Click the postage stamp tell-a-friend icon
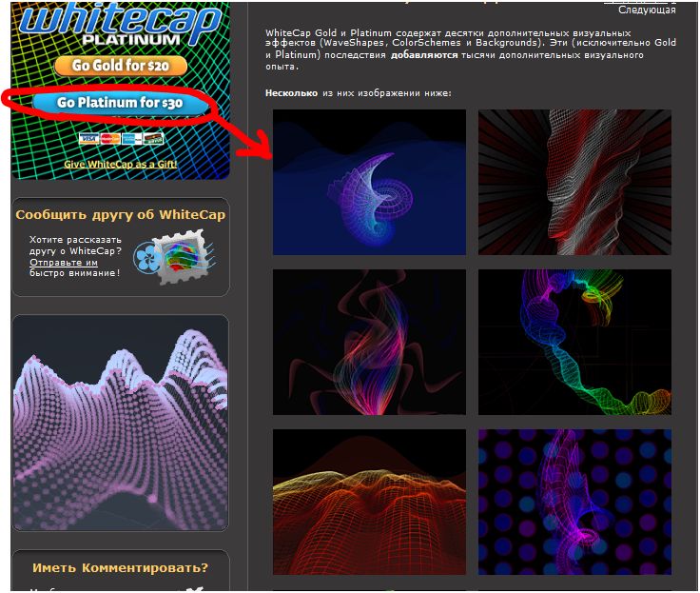Screen dimensions: 700x593 pos(175,257)
